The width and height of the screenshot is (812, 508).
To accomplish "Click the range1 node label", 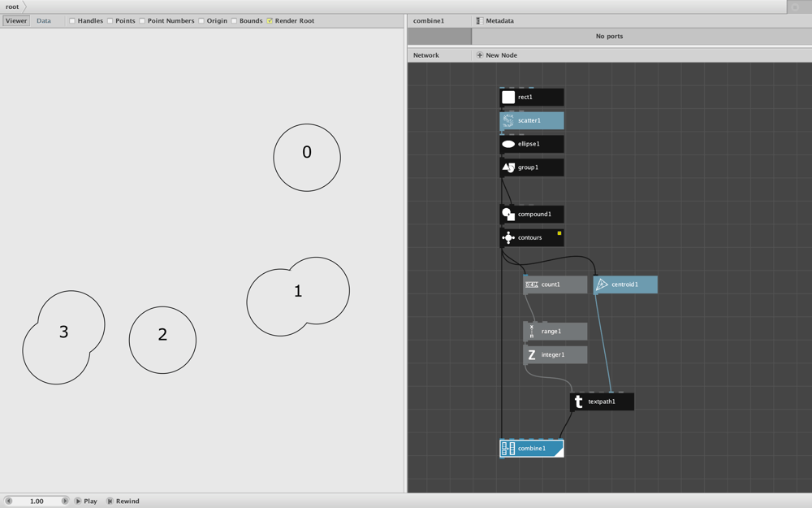I will (551, 332).
